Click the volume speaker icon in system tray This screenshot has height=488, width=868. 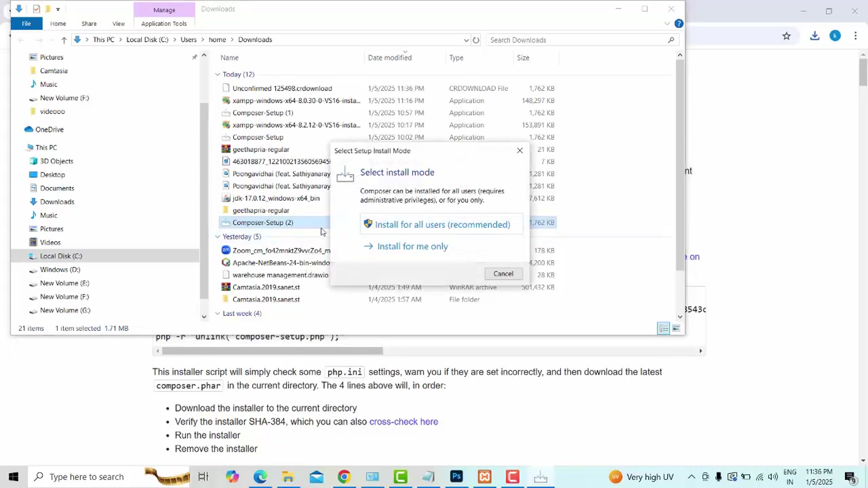click(x=773, y=477)
